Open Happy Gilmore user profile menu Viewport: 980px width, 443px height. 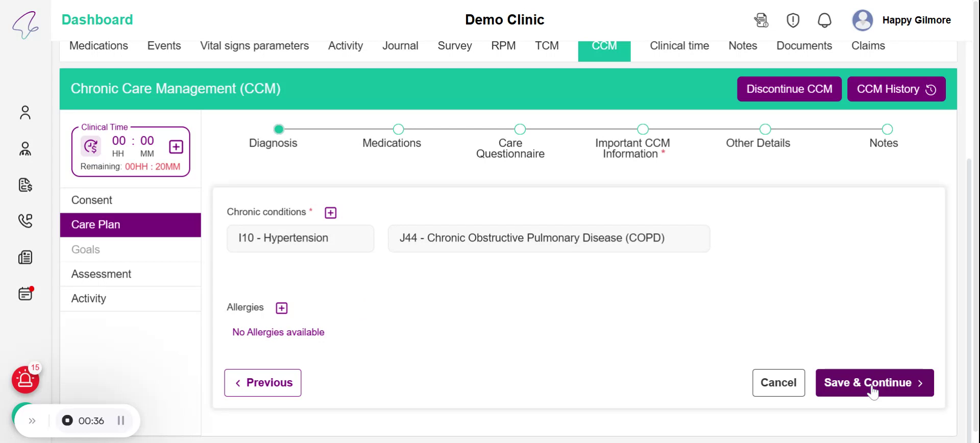pyautogui.click(x=901, y=20)
